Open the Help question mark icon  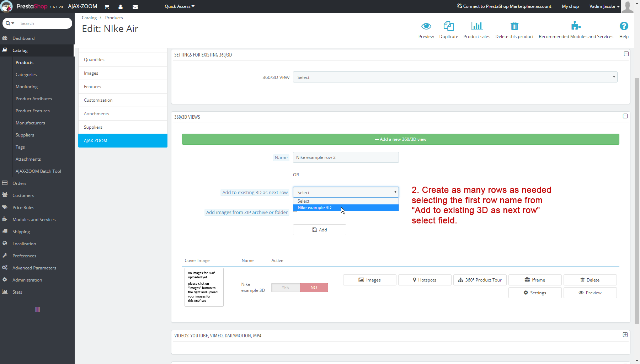click(624, 26)
